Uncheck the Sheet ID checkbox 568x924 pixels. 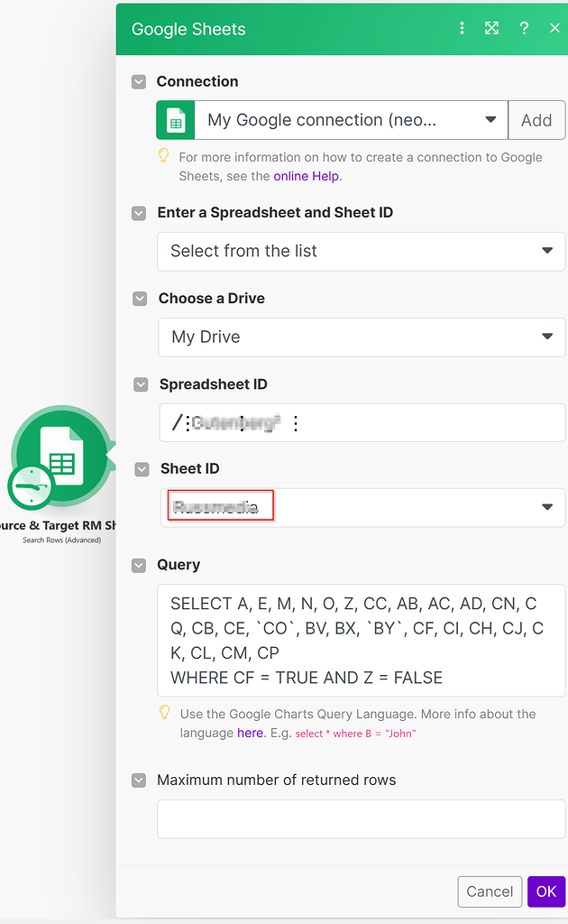tap(139, 469)
